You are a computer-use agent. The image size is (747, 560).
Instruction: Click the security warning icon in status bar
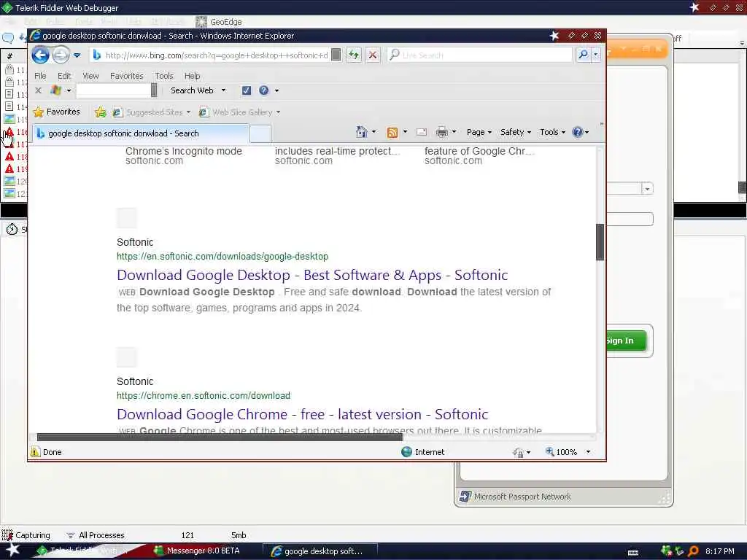[35, 452]
